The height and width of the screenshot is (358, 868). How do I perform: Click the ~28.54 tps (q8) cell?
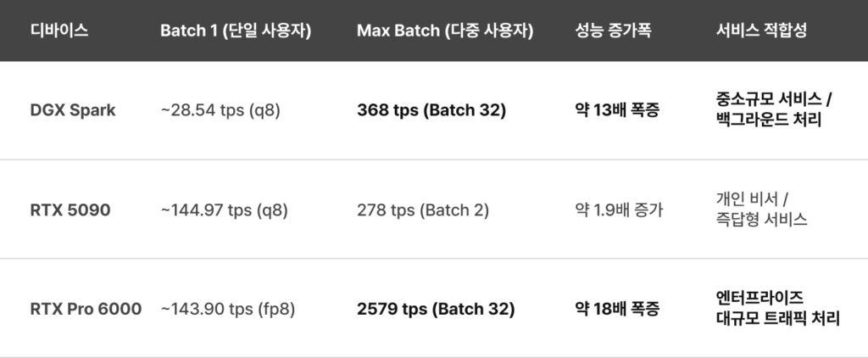tap(220, 110)
